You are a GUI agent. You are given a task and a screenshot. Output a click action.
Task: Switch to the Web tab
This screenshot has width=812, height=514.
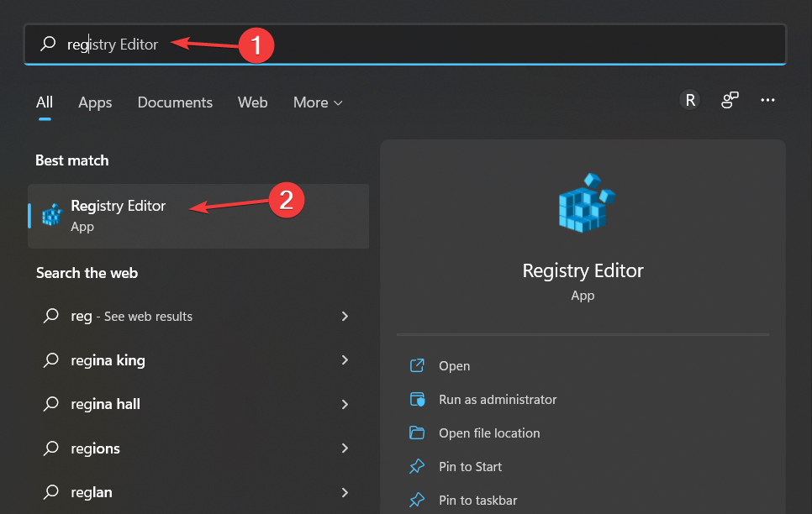(x=253, y=102)
